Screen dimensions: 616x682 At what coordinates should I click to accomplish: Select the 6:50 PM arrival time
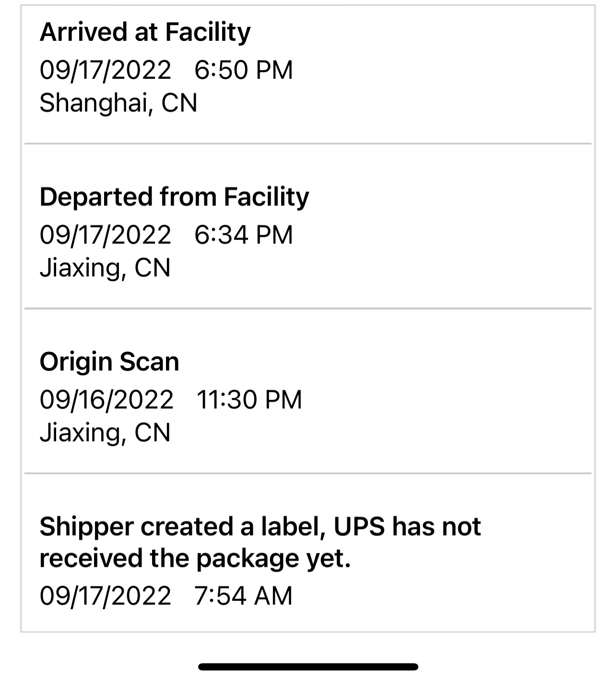243,70
